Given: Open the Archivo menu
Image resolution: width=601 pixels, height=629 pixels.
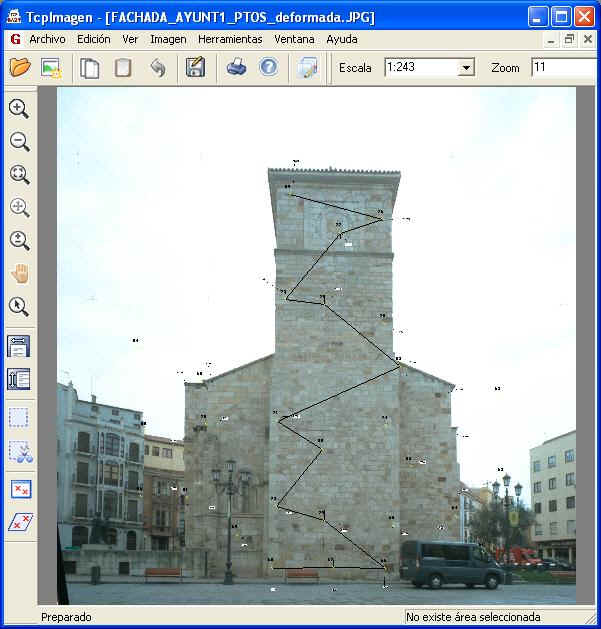Looking at the screenshot, I should point(47,39).
